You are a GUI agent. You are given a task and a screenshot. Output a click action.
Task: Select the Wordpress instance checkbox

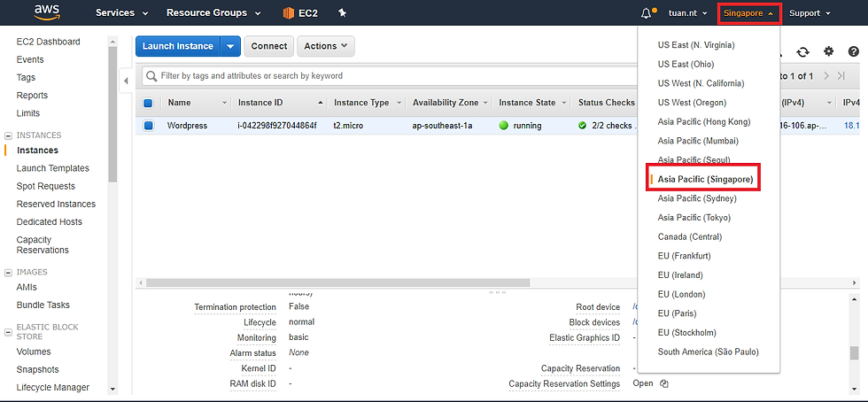149,126
